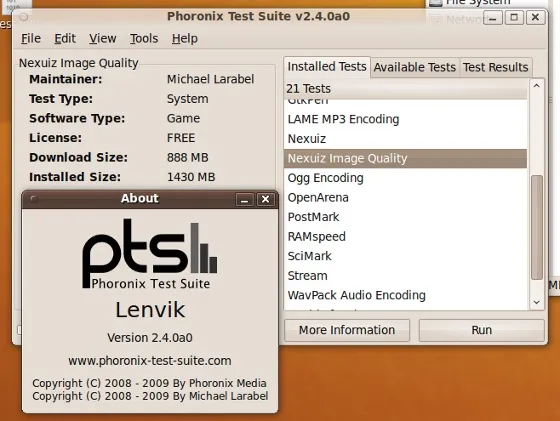Click the main window menu button in titlebar
Screen dimensions: 560x421
[x=24, y=17]
